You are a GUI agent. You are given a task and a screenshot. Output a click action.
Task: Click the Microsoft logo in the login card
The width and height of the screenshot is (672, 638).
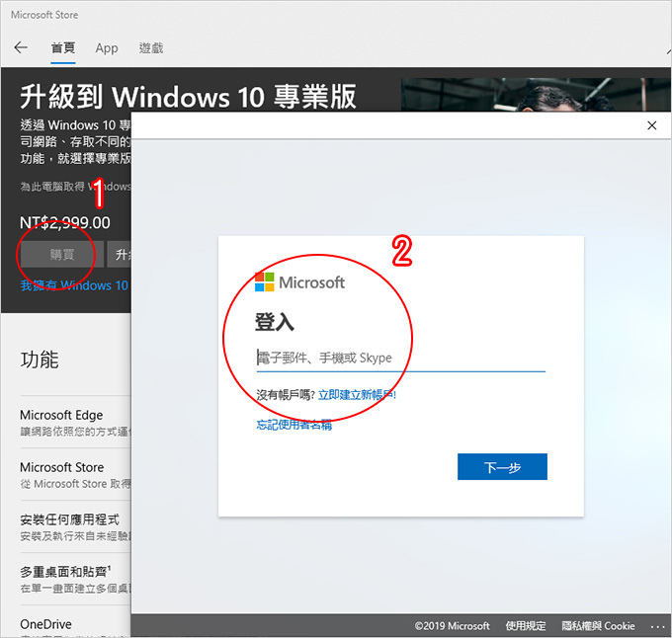(299, 282)
